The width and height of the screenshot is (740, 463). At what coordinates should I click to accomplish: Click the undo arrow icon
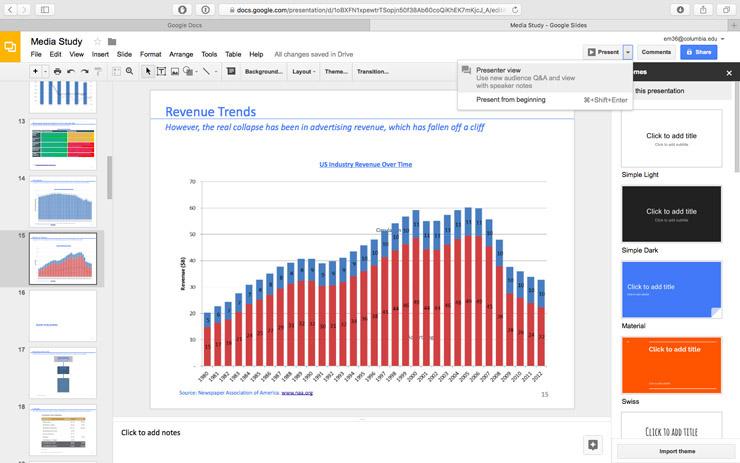(x=71, y=72)
